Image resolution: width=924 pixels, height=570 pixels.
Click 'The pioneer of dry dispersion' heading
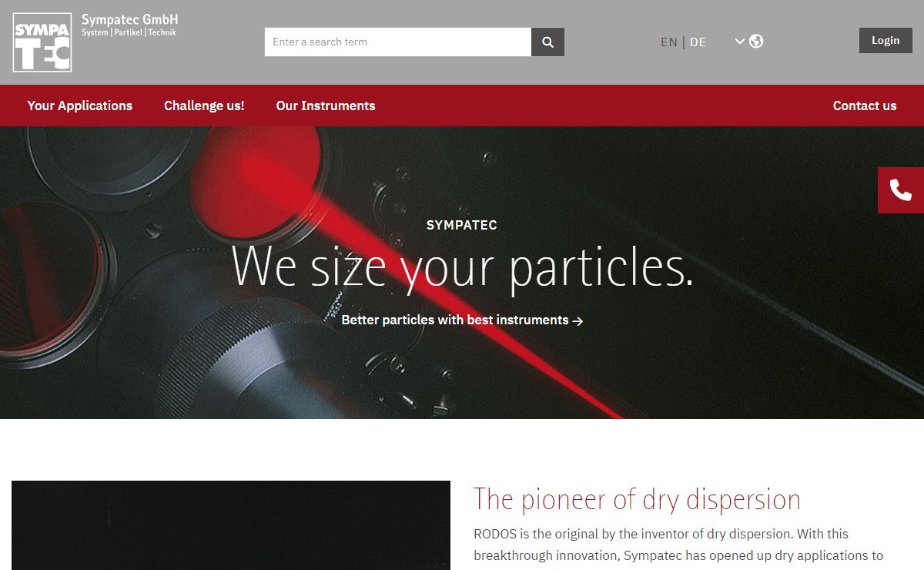pos(637,499)
